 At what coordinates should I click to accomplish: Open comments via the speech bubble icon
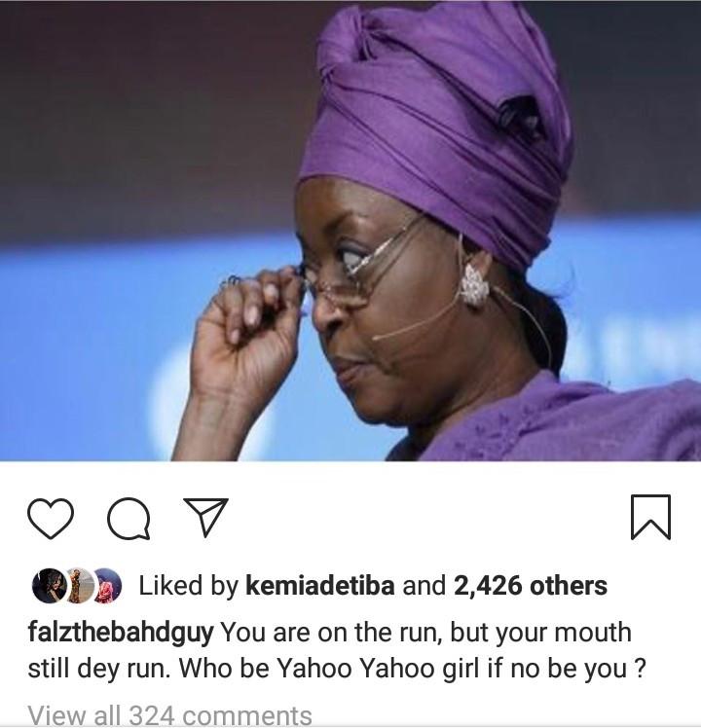[x=129, y=518]
